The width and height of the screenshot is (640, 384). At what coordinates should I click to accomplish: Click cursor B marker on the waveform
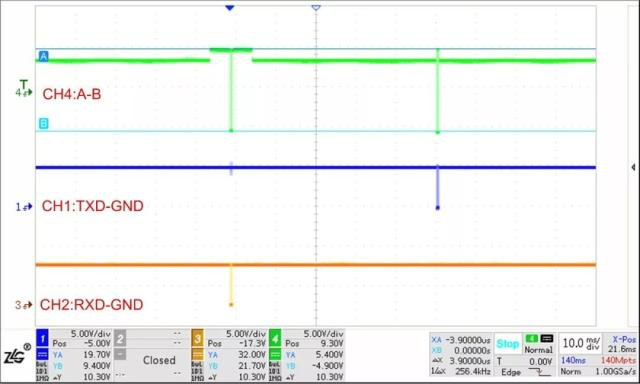coord(43,123)
